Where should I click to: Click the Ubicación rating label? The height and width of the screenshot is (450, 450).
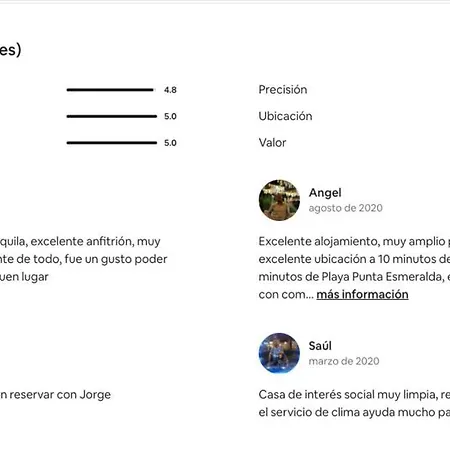point(285,116)
